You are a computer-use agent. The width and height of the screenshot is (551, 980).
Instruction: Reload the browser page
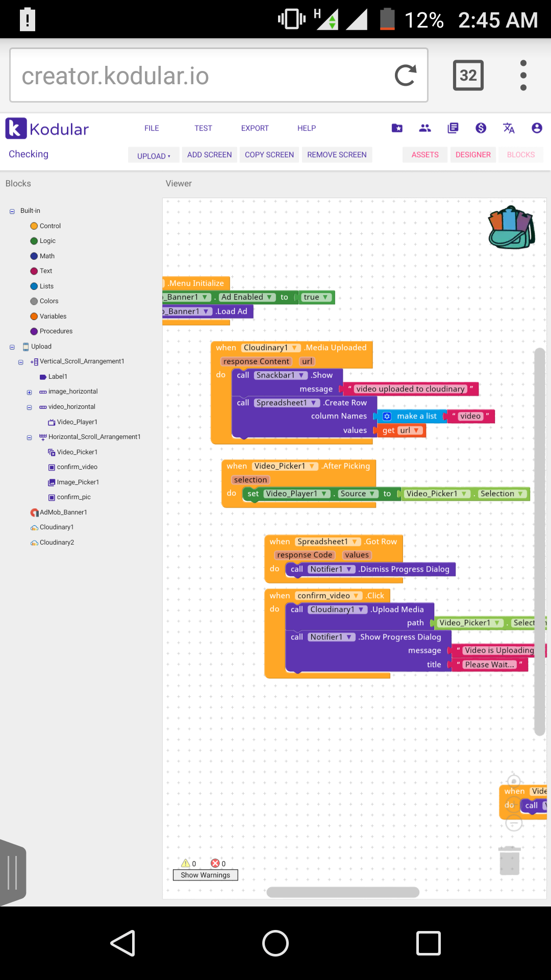pyautogui.click(x=406, y=76)
